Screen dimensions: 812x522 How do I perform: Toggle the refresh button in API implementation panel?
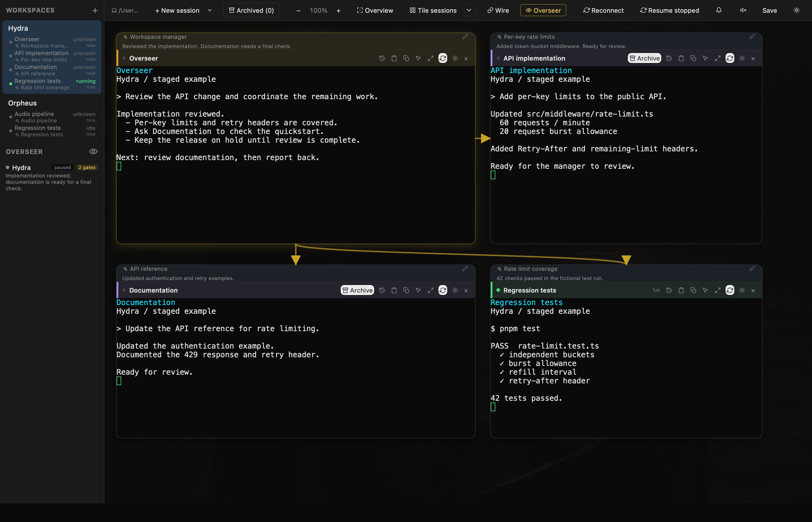point(730,58)
